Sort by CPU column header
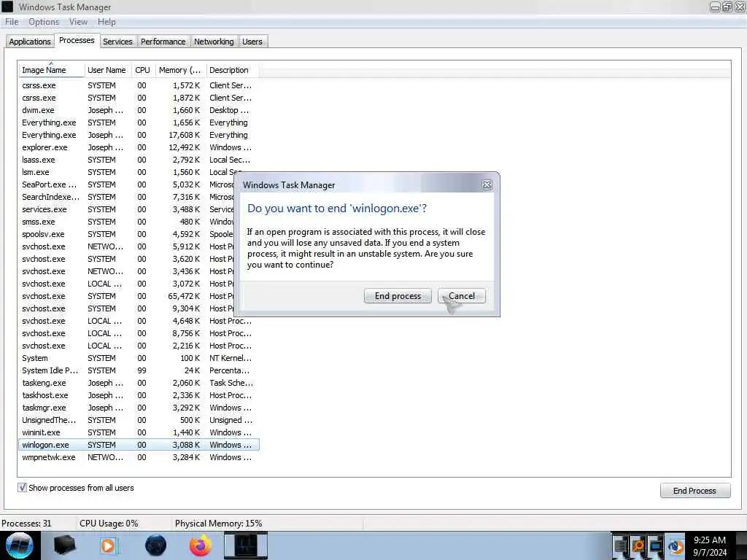This screenshot has width=747, height=560. pyautogui.click(x=142, y=70)
